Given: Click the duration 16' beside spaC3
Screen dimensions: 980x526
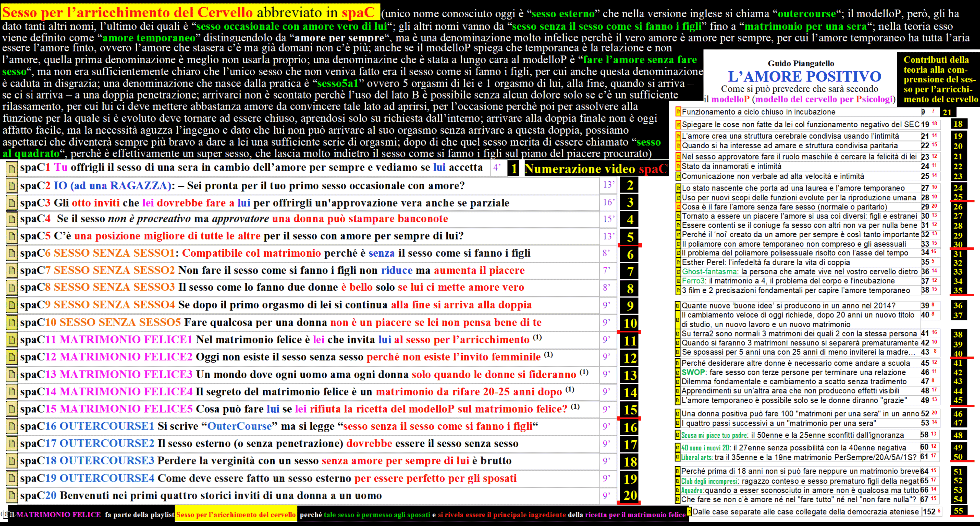Looking at the screenshot, I should point(609,202).
